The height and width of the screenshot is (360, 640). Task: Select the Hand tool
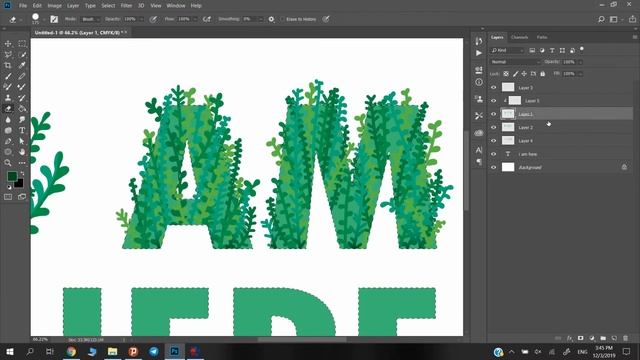pyautogui.click(x=22, y=152)
